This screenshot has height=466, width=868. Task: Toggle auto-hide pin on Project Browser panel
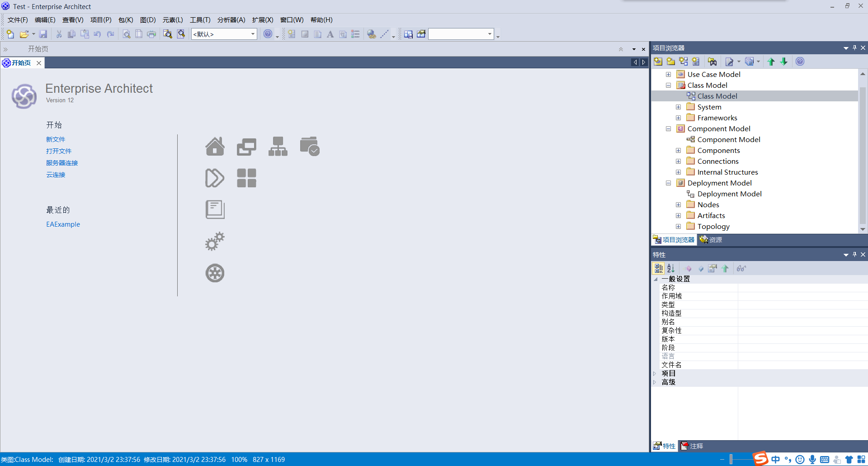point(854,48)
